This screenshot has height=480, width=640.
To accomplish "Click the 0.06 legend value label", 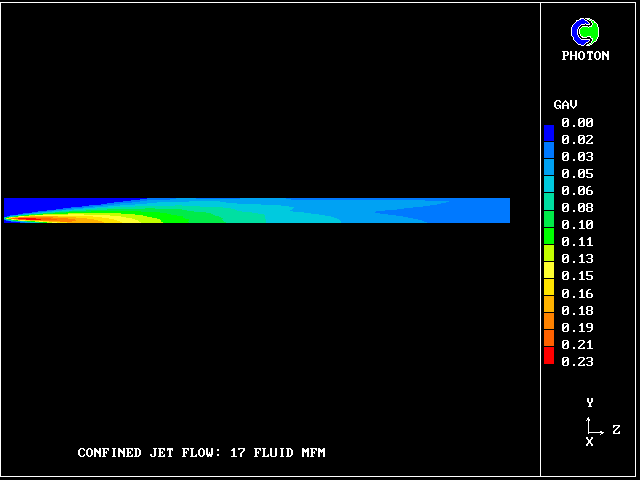I will (x=577, y=191).
